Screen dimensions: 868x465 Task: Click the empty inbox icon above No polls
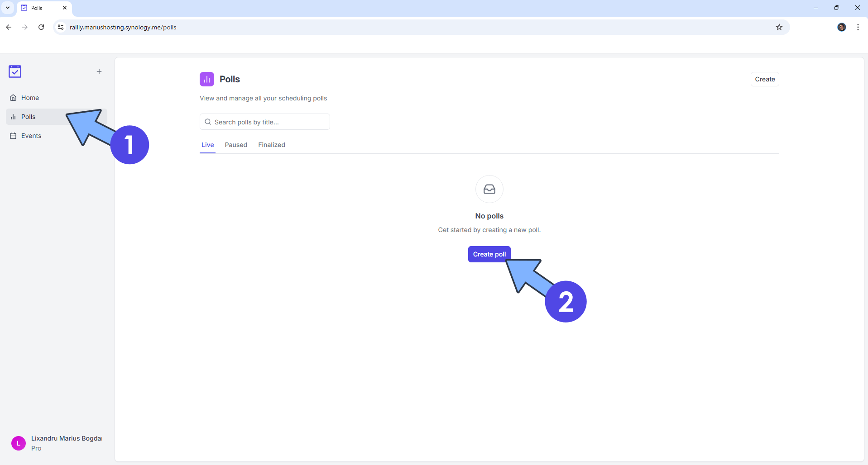click(489, 189)
